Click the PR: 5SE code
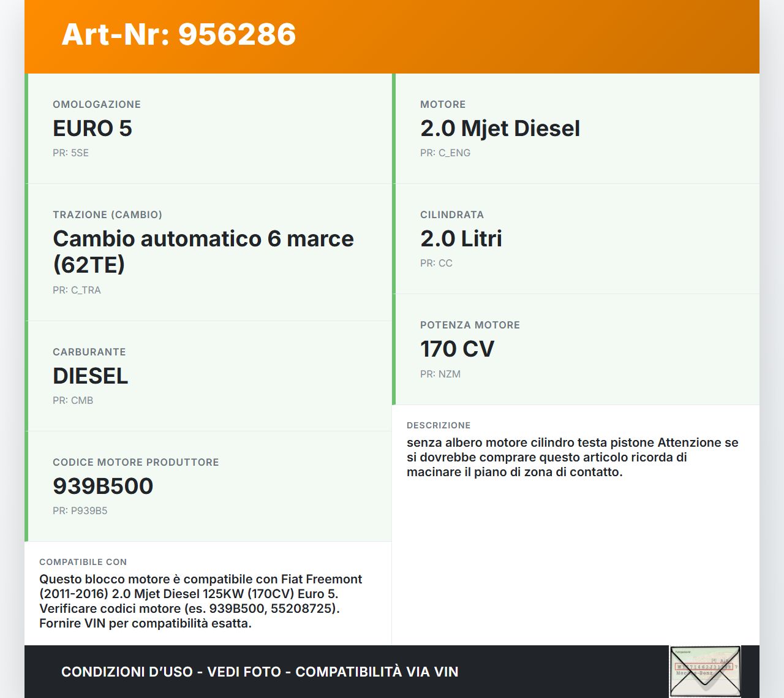This screenshot has height=698, width=784. [70, 153]
